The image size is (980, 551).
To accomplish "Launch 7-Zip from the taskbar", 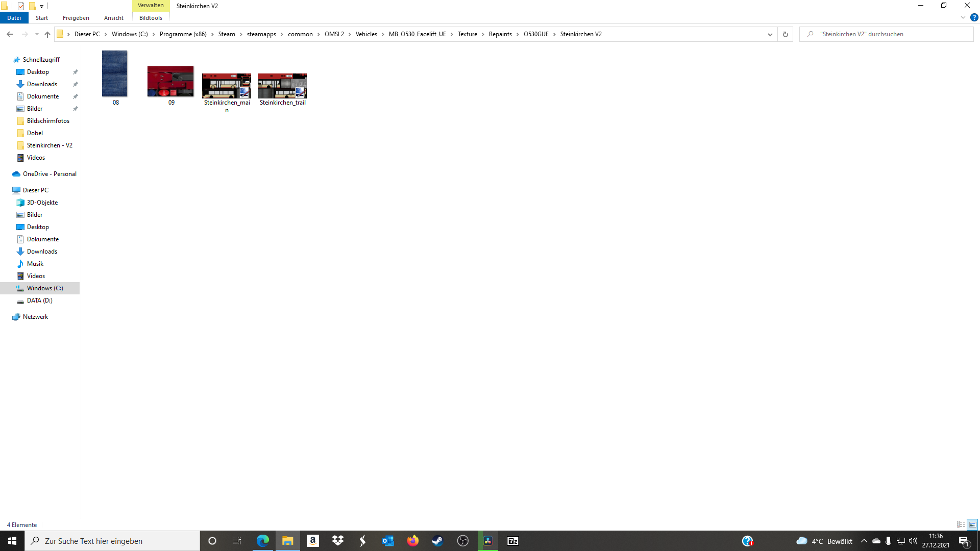I will point(512,541).
